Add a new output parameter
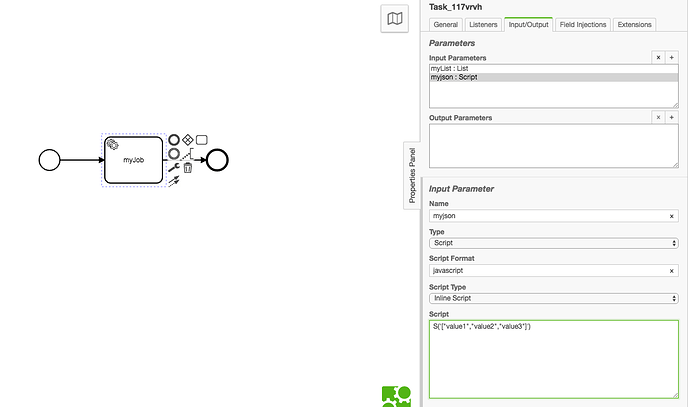The image size is (689, 407). click(671, 117)
